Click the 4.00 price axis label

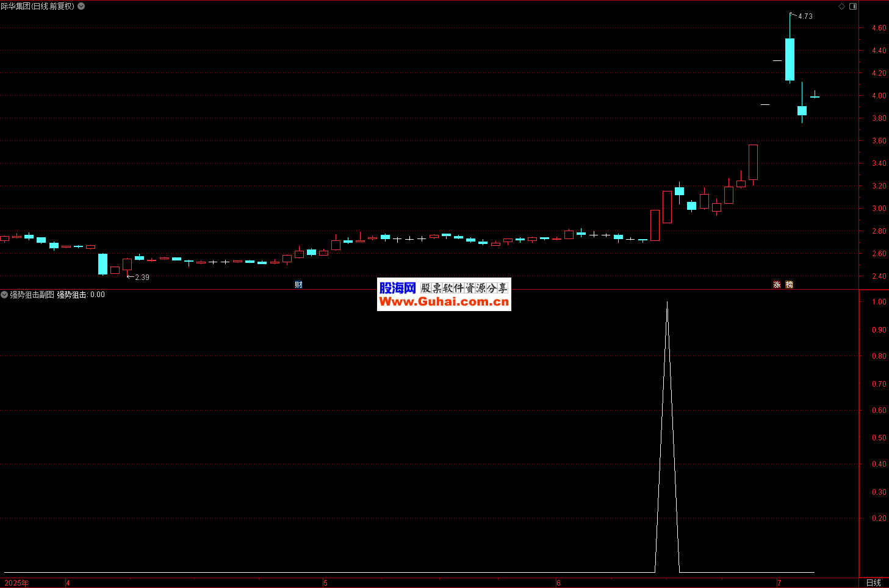coord(879,96)
